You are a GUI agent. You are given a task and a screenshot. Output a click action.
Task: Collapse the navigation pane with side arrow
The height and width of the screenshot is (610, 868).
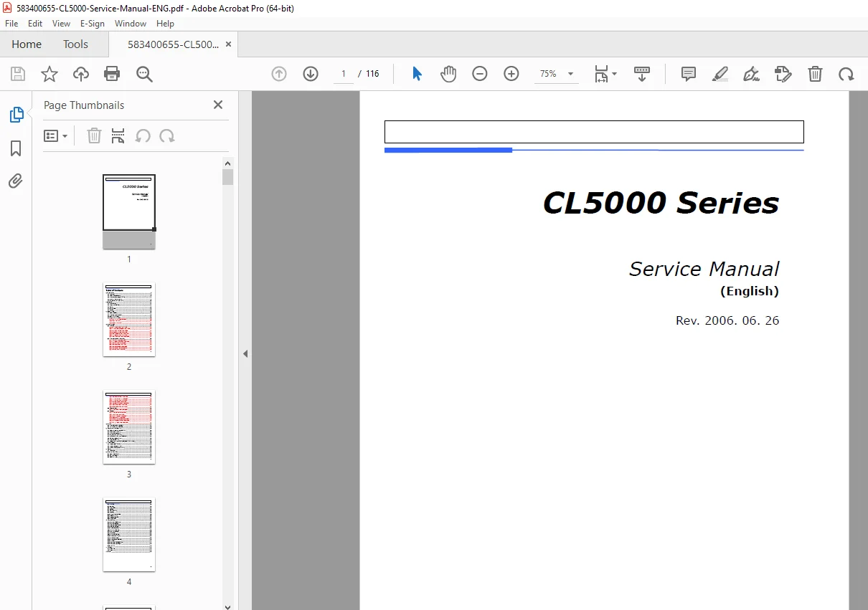245,353
